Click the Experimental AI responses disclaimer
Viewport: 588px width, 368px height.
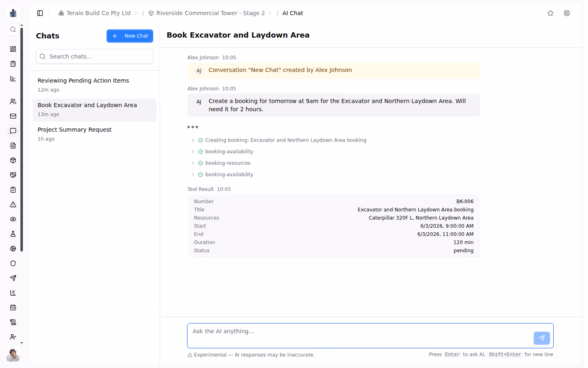(251, 355)
